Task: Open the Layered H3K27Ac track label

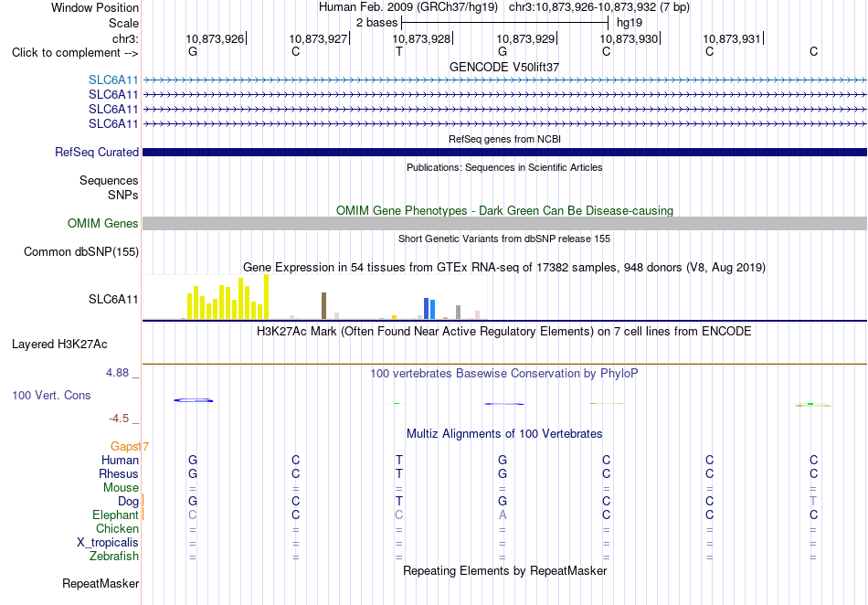Action: (x=59, y=345)
